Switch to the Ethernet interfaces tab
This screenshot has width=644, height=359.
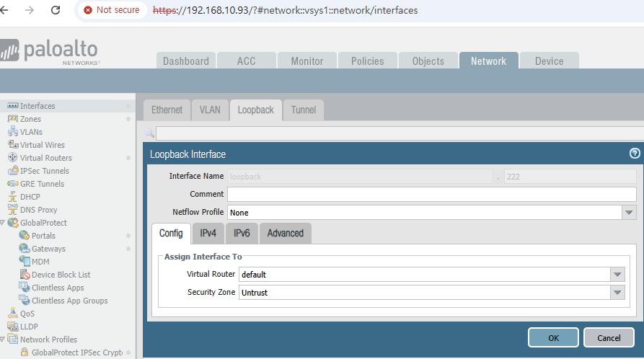[x=167, y=110]
